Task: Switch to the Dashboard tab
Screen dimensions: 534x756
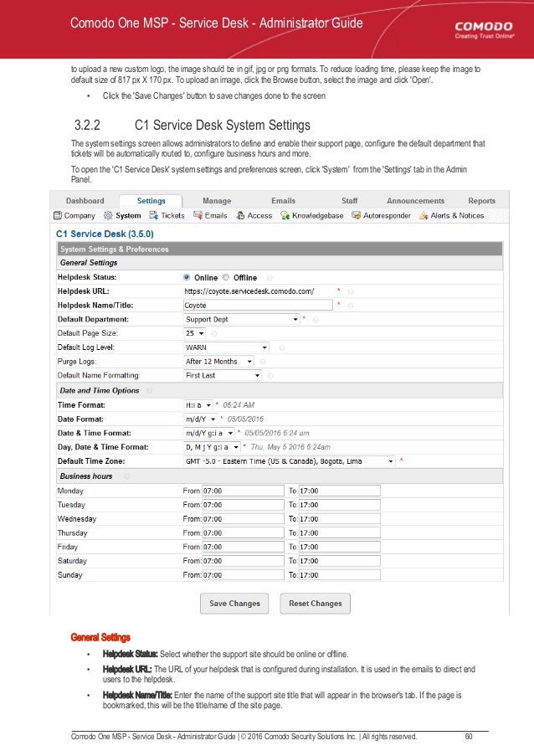Action: click(85, 201)
